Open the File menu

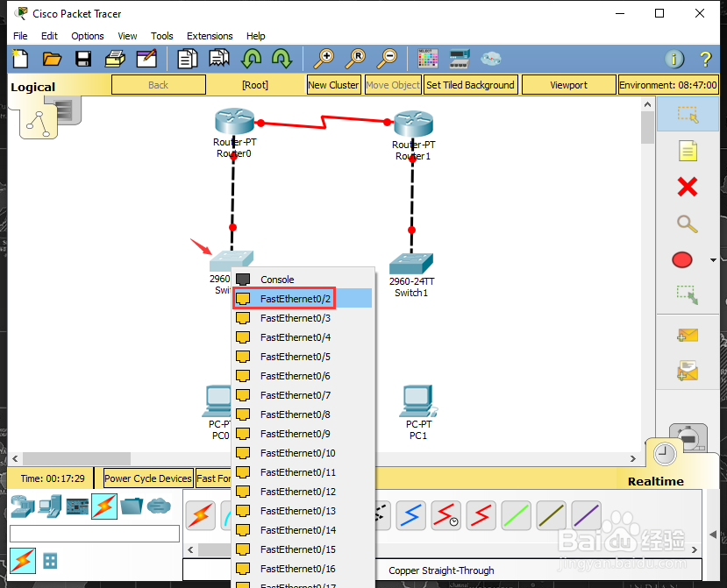click(x=20, y=36)
